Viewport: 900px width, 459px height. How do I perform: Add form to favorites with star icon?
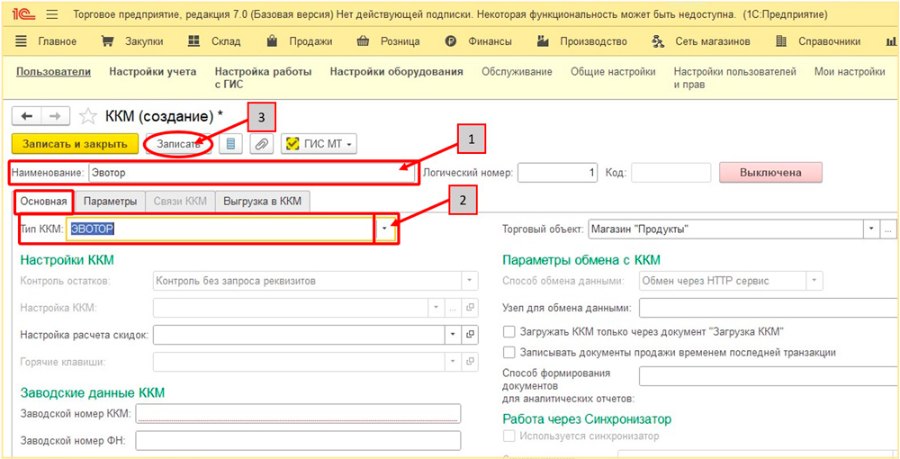[x=88, y=116]
